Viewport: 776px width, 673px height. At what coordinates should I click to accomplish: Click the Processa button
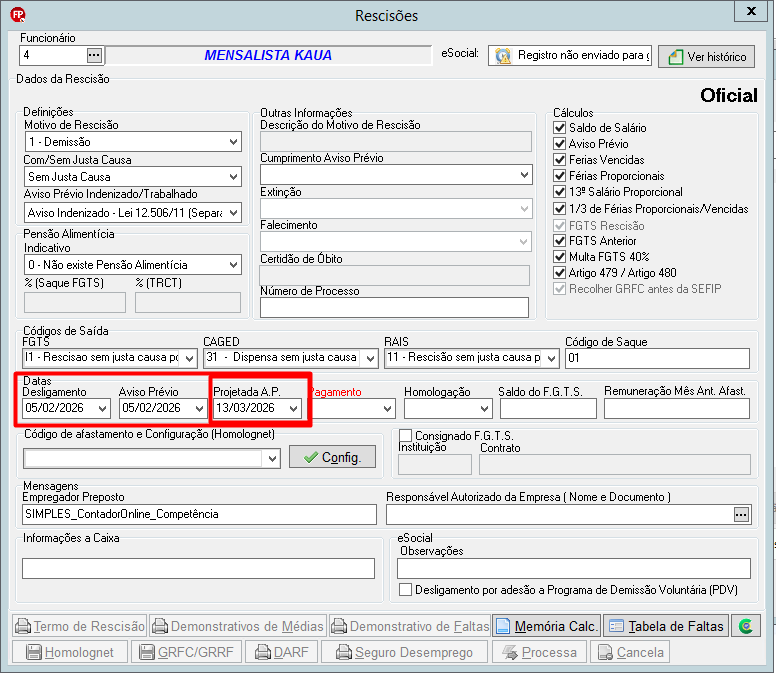click(539, 652)
